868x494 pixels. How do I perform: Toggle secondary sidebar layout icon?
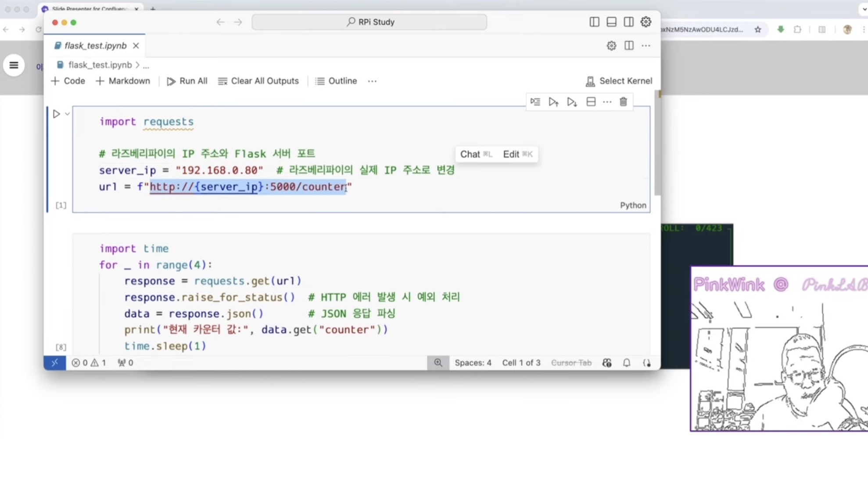pos(628,22)
